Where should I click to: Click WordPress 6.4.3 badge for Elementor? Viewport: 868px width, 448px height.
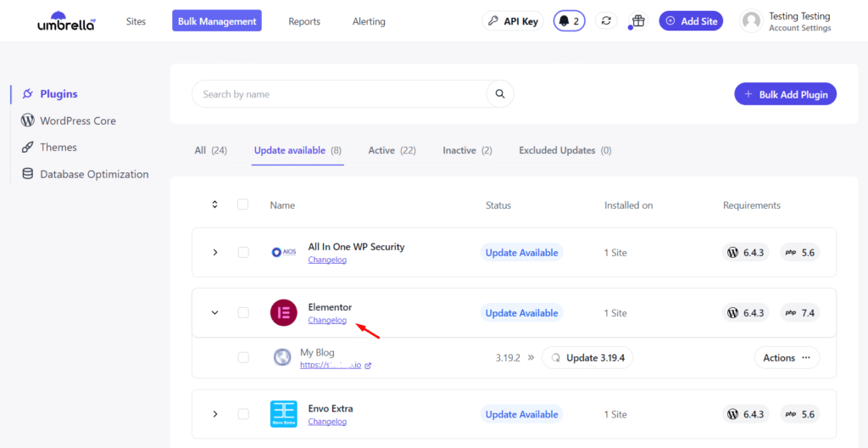coord(746,313)
